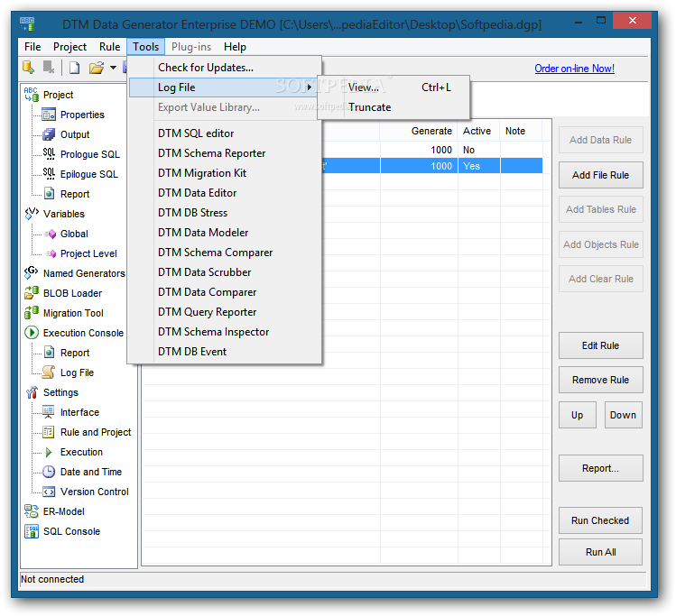Open the Rule menu
Viewport: 676px width, 616px height.
109,47
